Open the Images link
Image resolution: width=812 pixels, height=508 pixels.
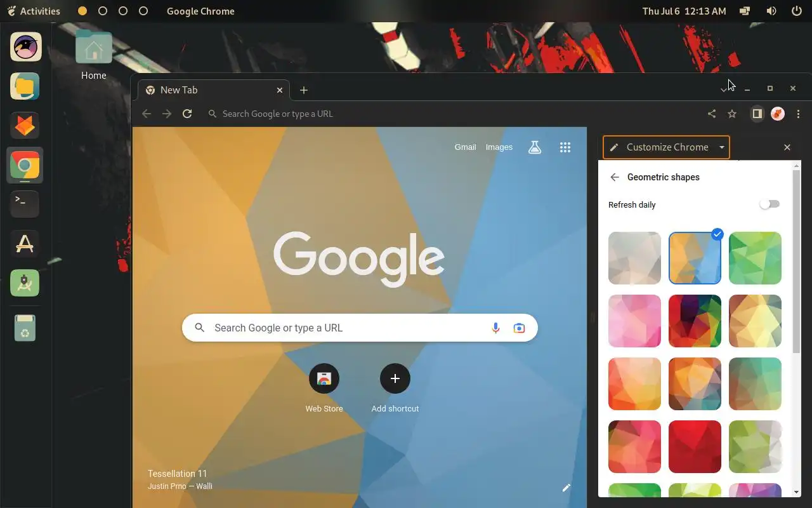click(x=499, y=147)
